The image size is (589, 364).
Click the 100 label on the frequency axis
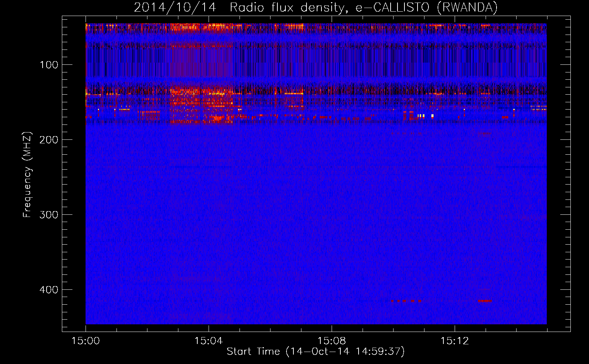tap(49, 65)
